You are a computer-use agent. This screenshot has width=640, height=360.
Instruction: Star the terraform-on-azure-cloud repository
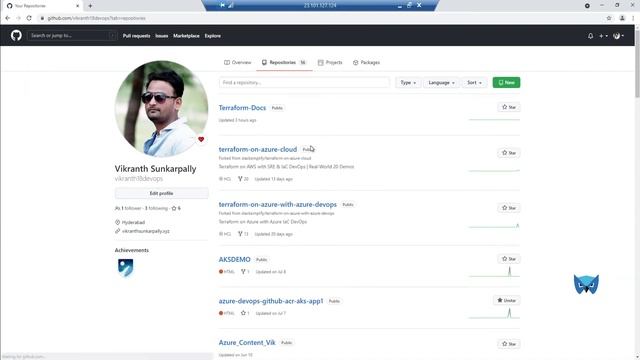point(509,153)
